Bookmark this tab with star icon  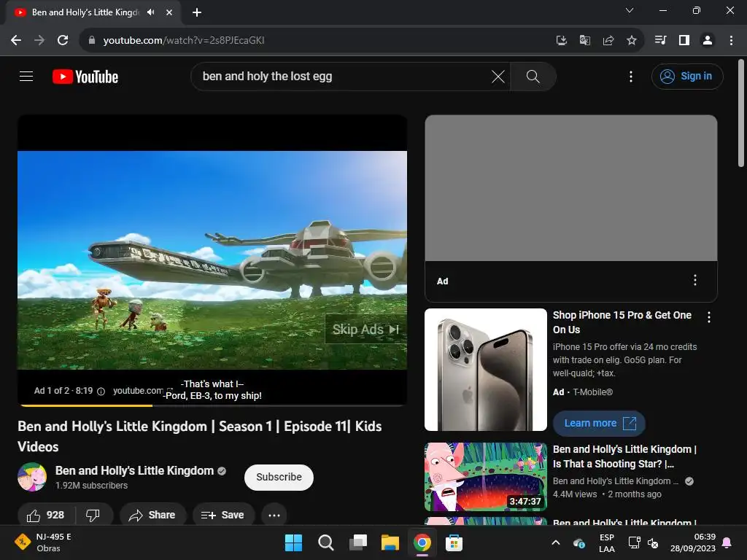[632, 40]
